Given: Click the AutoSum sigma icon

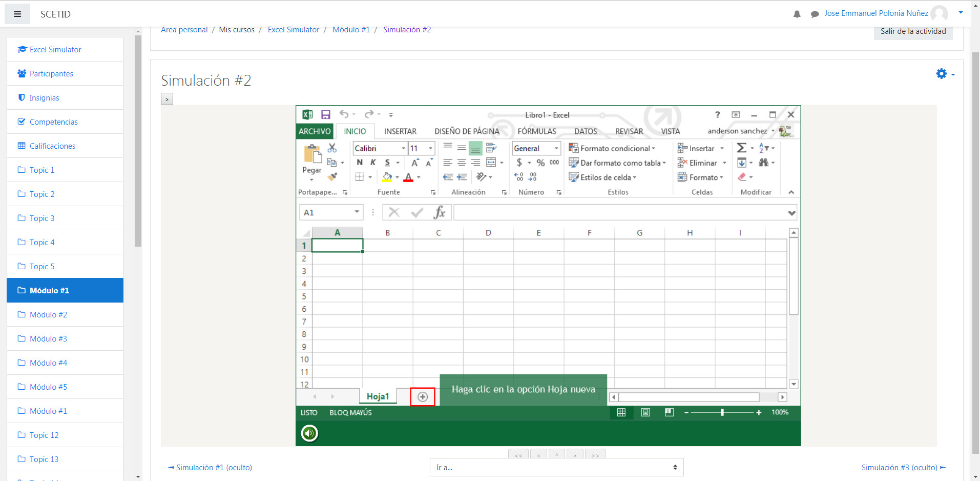Looking at the screenshot, I should pos(741,148).
